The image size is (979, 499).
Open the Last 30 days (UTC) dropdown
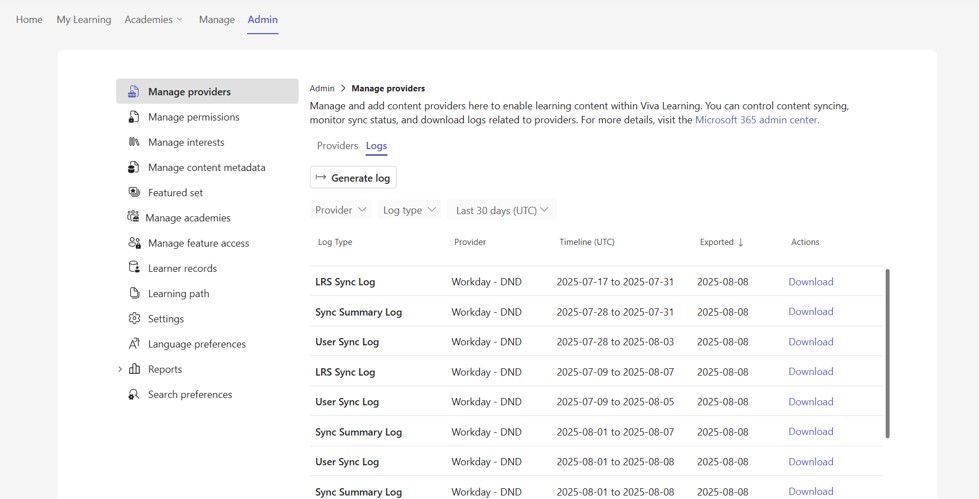(x=502, y=210)
